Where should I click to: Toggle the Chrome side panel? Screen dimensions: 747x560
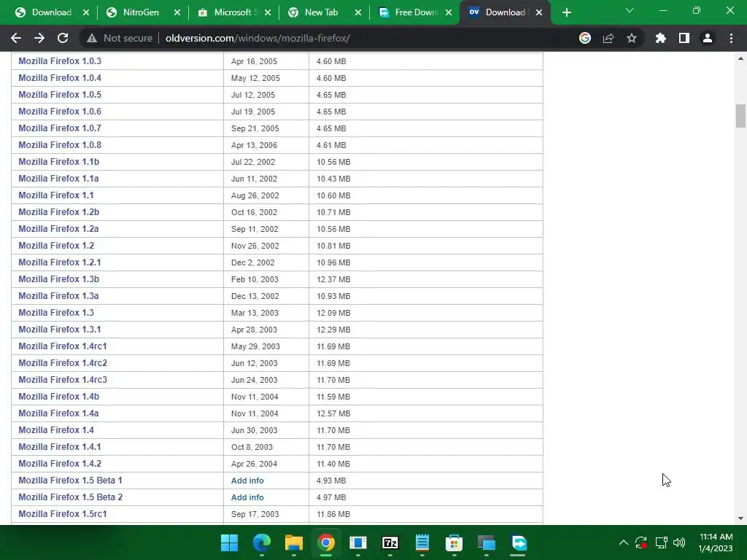(x=684, y=38)
